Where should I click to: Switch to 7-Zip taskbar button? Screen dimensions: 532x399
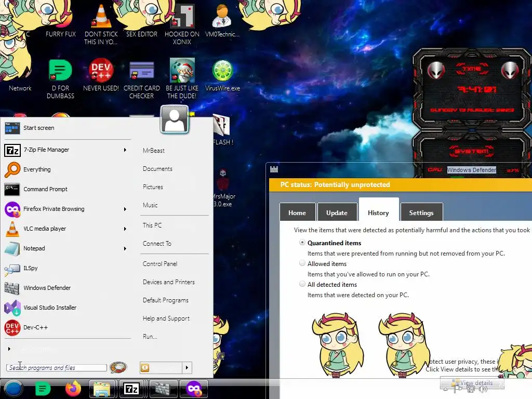click(132, 389)
